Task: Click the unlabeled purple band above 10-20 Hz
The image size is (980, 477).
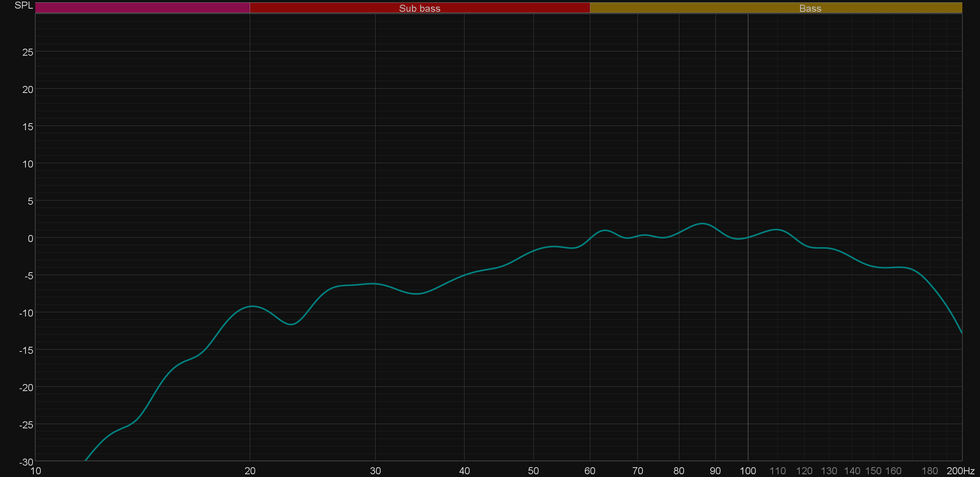Action: tap(142, 8)
